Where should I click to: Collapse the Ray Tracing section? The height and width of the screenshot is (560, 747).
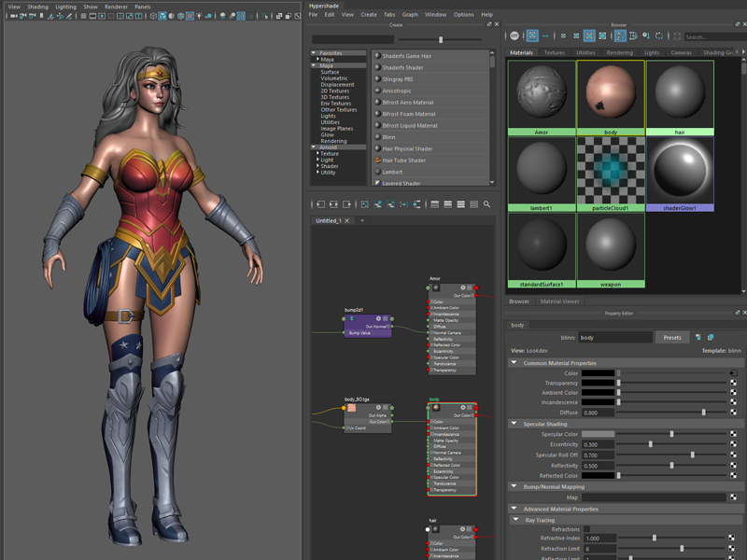coord(514,520)
